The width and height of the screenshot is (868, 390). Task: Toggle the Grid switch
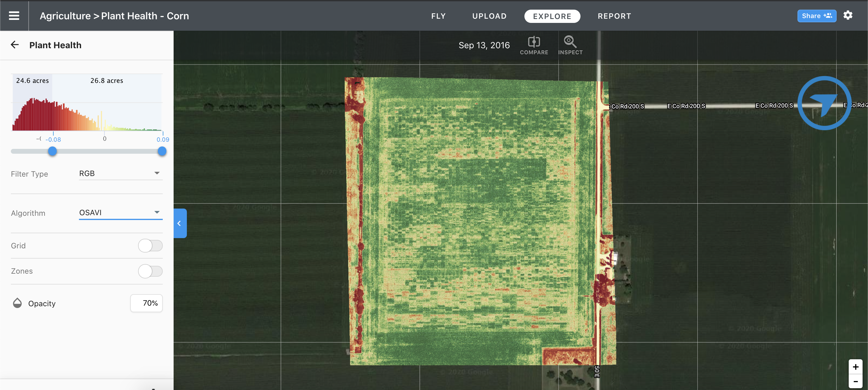point(150,245)
